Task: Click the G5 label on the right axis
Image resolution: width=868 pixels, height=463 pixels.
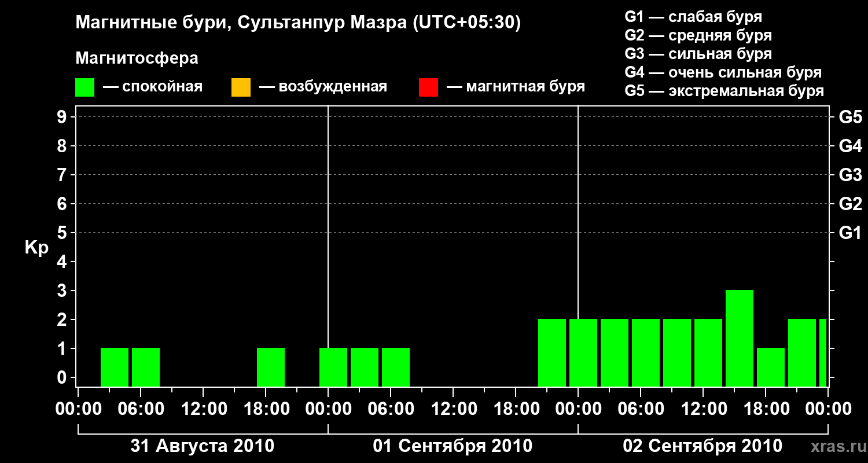Action: [x=850, y=117]
